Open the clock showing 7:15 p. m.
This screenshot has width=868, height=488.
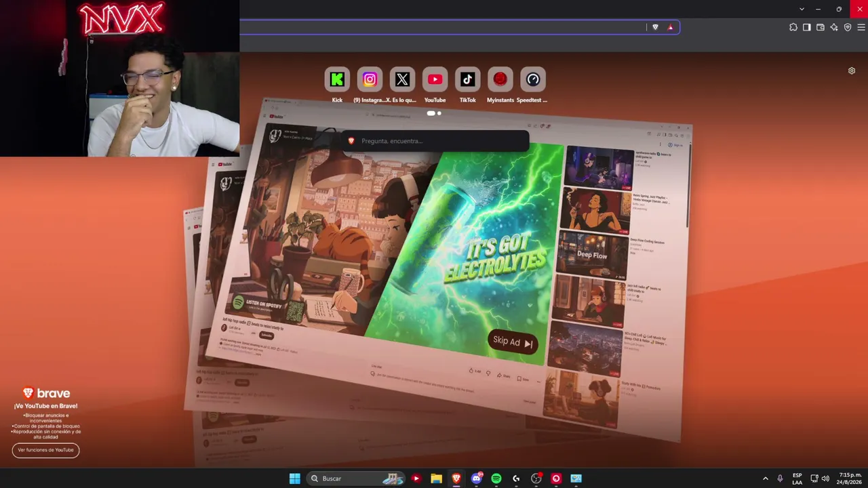point(850,479)
